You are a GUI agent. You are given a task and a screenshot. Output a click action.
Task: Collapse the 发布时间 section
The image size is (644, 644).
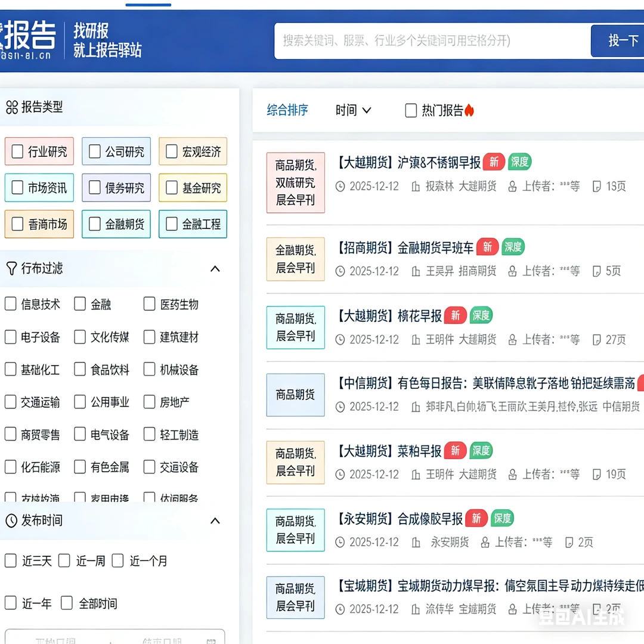pyautogui.click(x=215, y=521)
